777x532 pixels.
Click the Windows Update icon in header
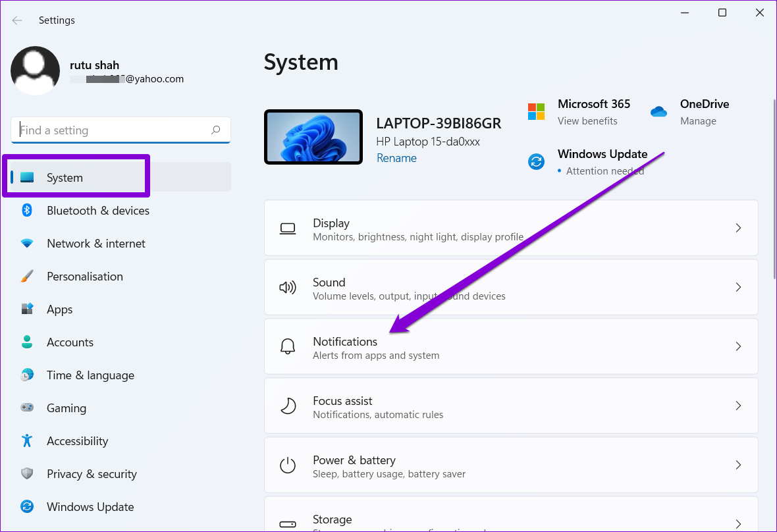click(536, 161)
